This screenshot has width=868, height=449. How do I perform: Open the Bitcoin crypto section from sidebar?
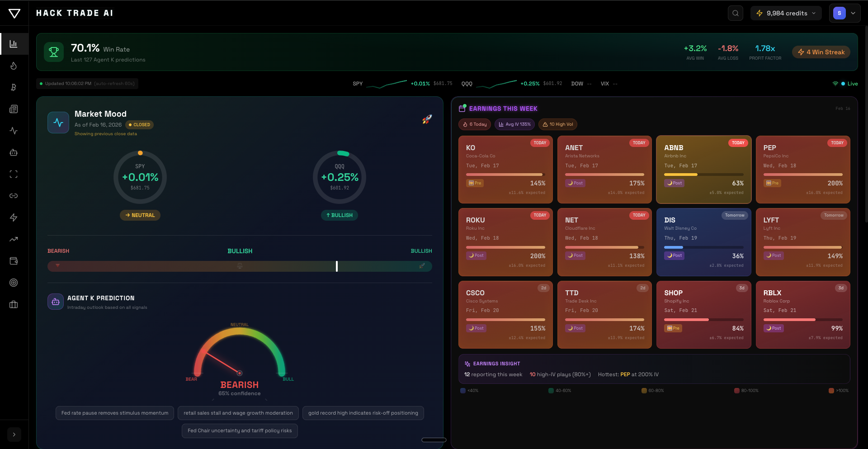(14, 87)
